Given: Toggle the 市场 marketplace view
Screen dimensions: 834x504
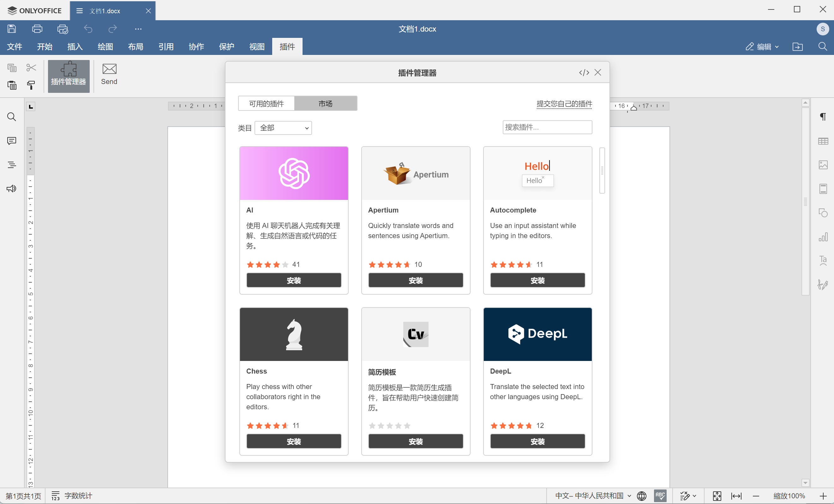Looking at the screenshot, I should coord(325,104).
